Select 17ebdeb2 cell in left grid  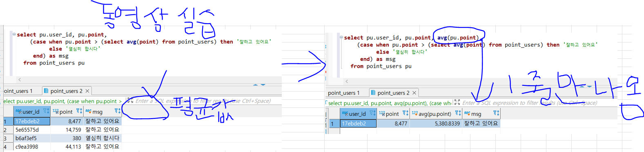click(x=32, y=121)
